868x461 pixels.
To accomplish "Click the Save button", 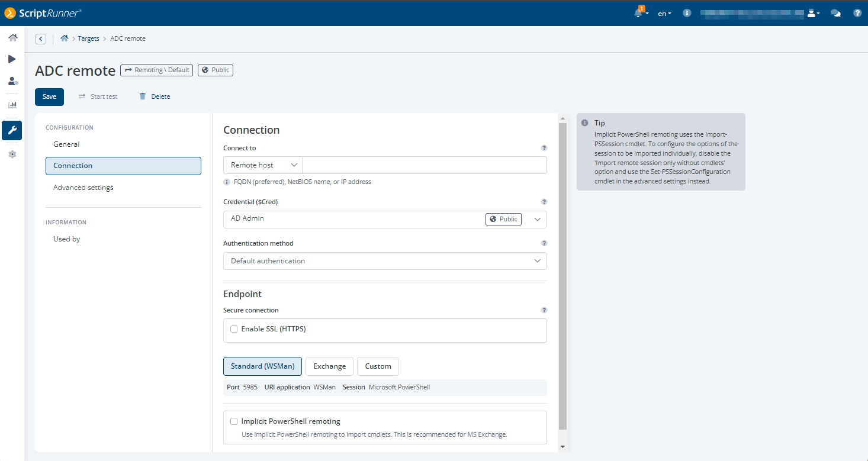I will coord(49,96).
